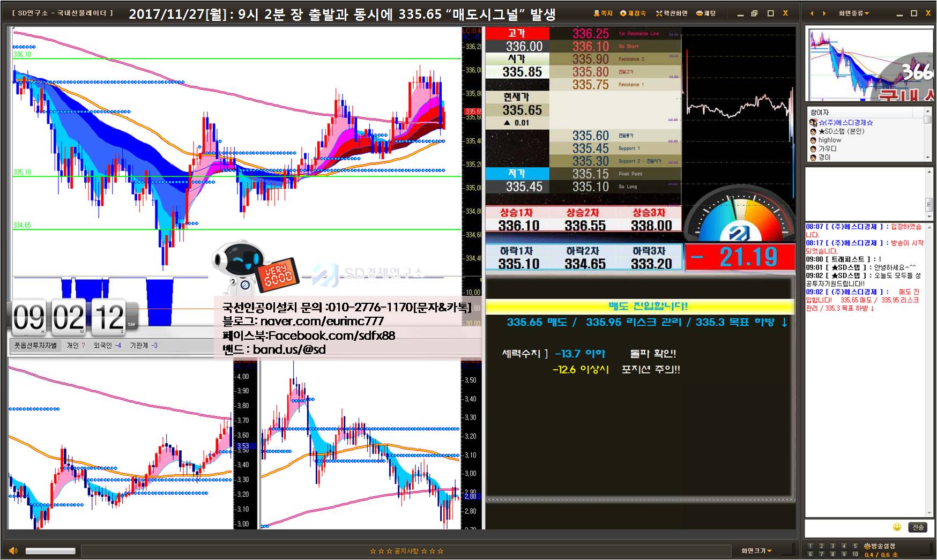Screen dimensions: 937x560
Task: Select preset button 4
Action: (x=844, y=546)
